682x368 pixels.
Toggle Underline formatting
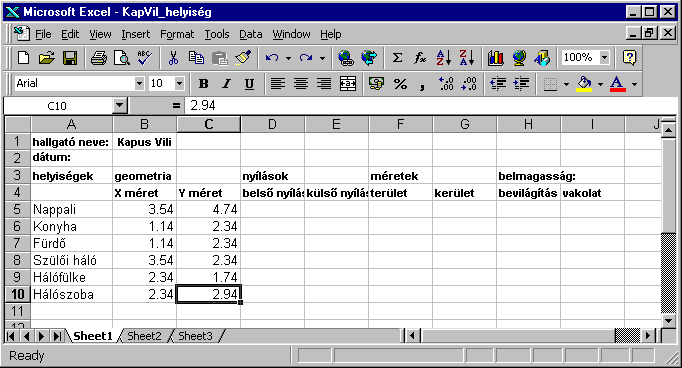click(x=249, y=84)
